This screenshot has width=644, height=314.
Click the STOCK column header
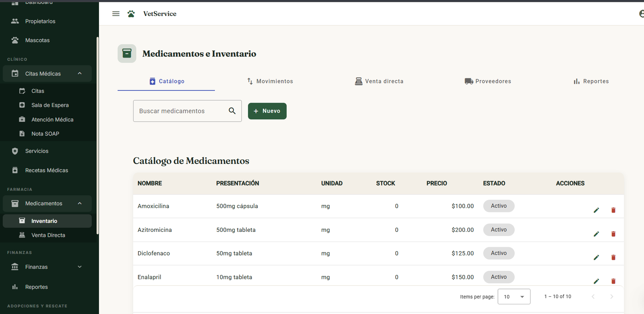[x=386, y=183]
